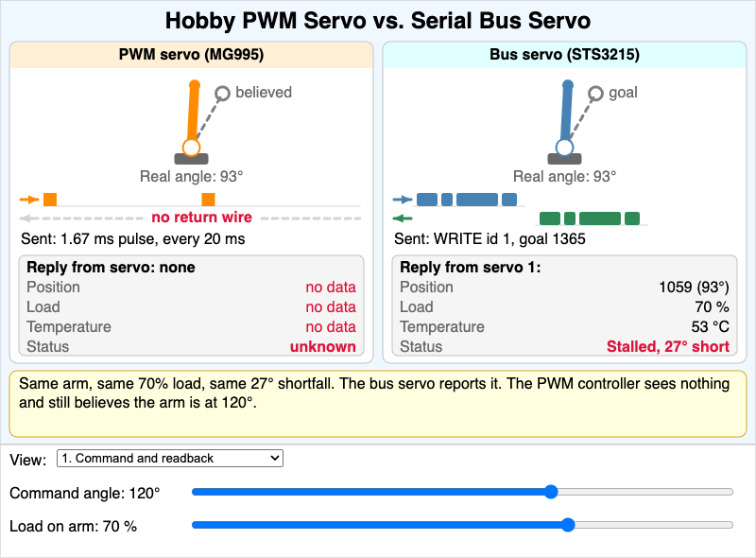Click the 'goal' grey circle marker
Image resolution: width=756 pixels, height=558 pixels.
[595, 94]
